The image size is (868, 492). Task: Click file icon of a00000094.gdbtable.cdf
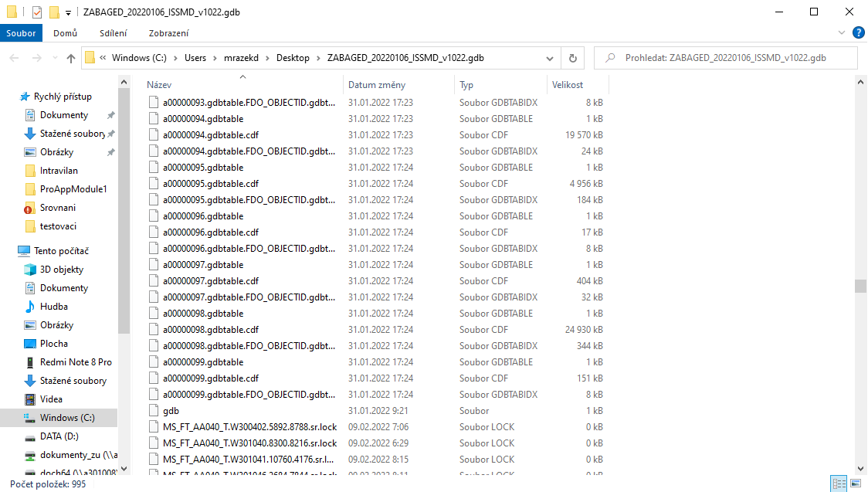pos(154,135)
